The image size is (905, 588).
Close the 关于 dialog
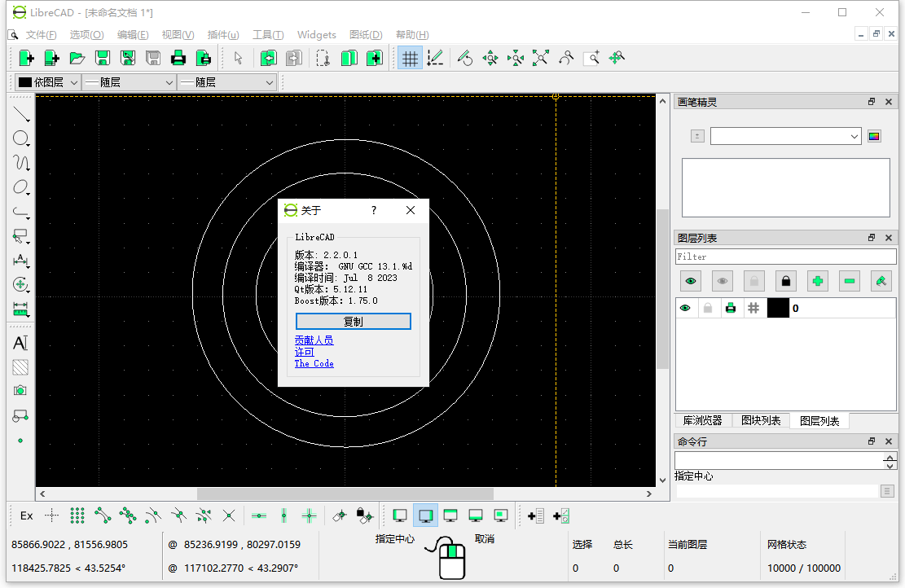411,210
